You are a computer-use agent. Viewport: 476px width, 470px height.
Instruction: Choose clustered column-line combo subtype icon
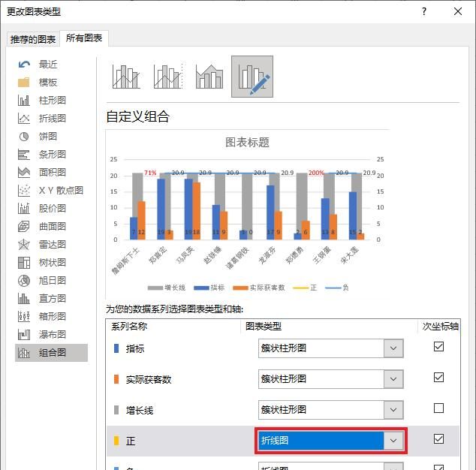point(126,77)
